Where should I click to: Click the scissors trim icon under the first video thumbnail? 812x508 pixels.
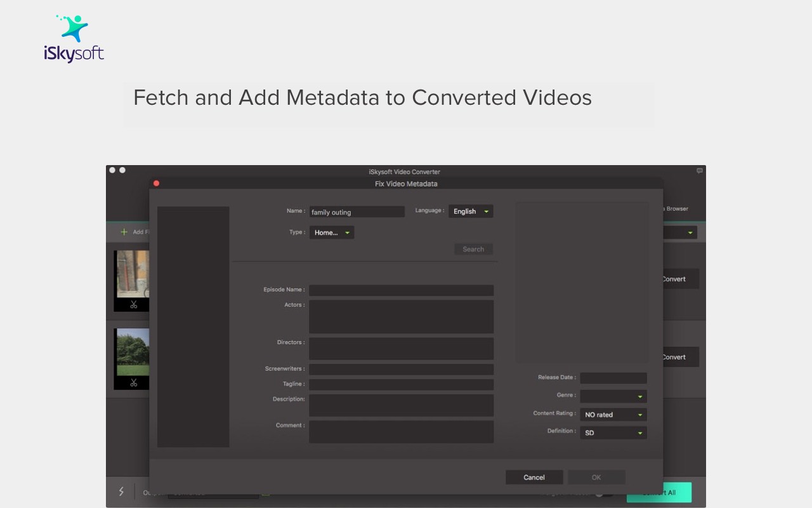coord(133,305)
